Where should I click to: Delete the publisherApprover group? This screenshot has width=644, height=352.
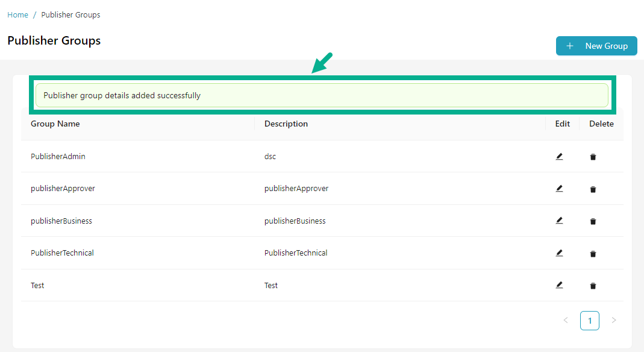coord(593,189)
